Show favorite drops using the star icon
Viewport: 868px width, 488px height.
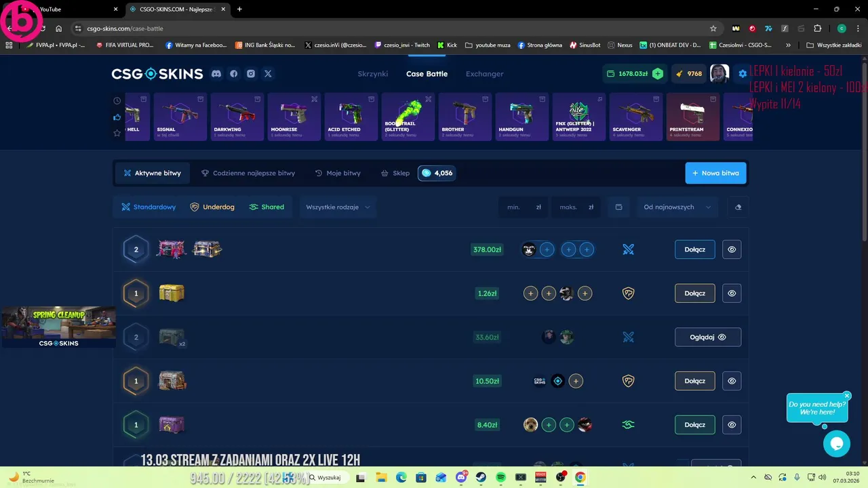pos(117,133)
